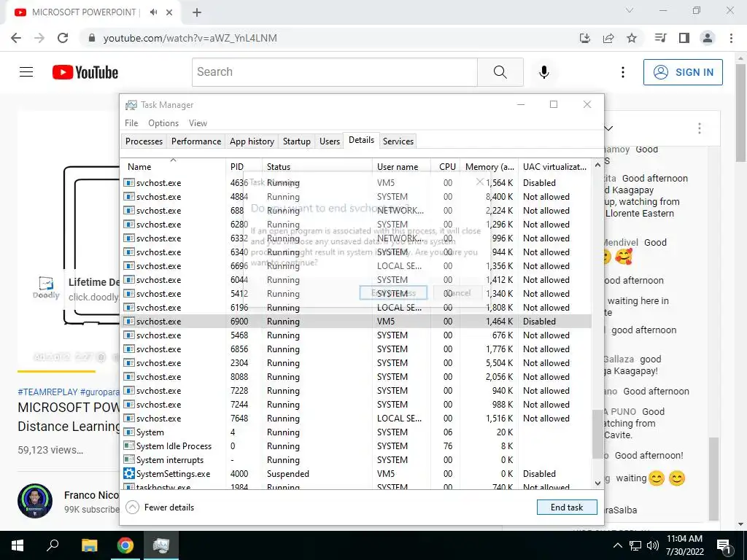Screen dimensions: 747x560
Task: Open the Windows Start menu
Action: 18,545
